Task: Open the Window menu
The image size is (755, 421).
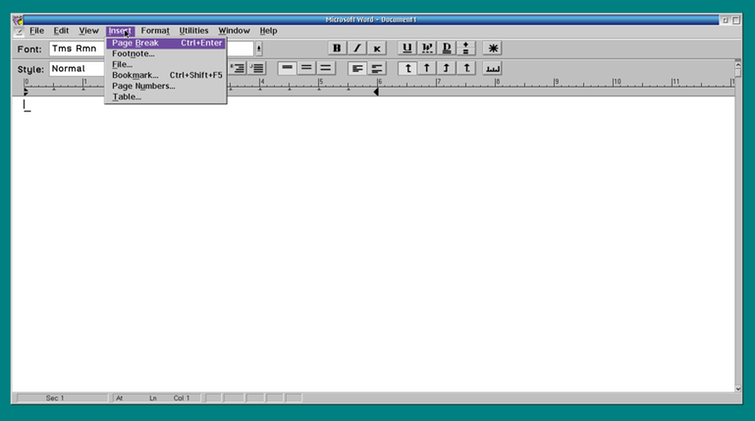Action: (x=234, y=31)
